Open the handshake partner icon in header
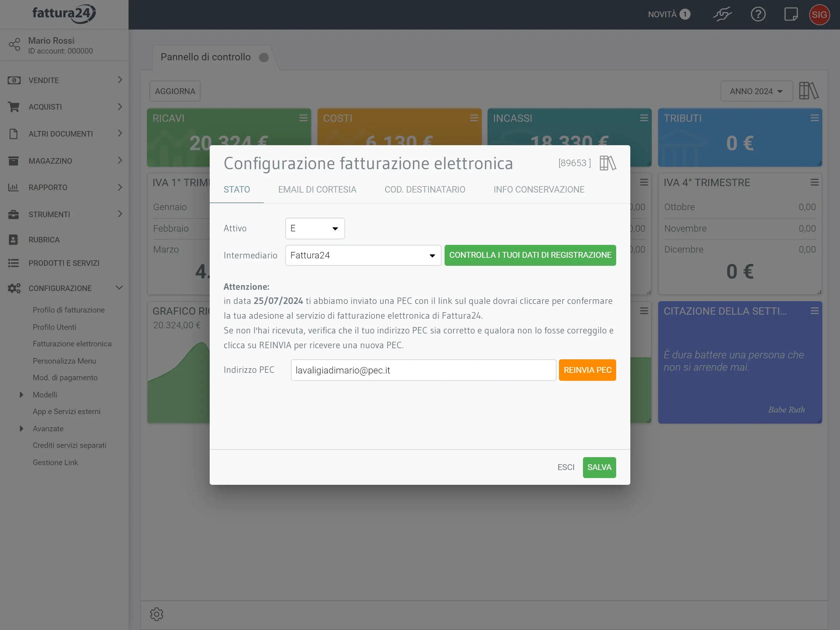The width and height of the screenshot is (840, 630). [x=722, y=14]
